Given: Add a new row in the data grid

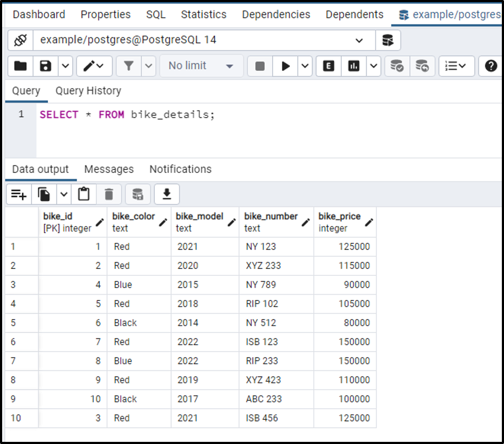Looking at the screenshot, I should (x=18, y=194).
